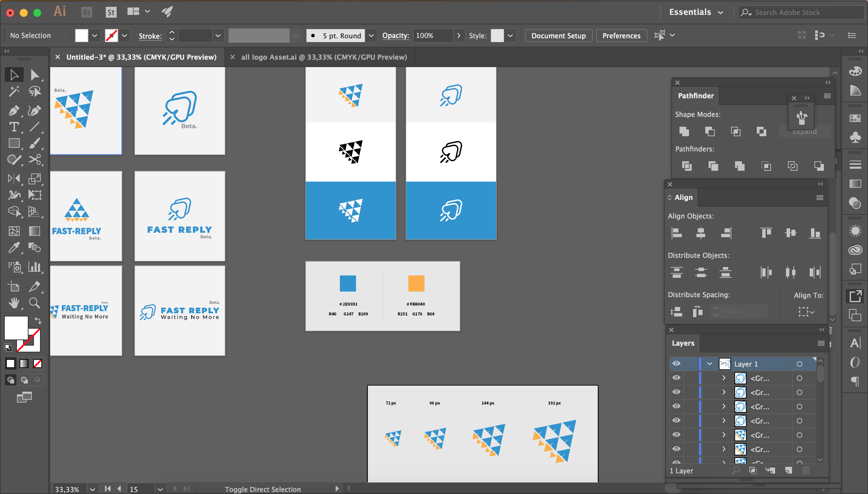This screenshot has height=494, width=868.
Task: Choose the Eyedropper tool
Action: pos(14,248)
